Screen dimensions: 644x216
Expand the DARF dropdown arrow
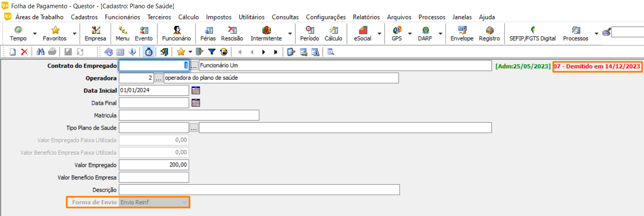click(x=441, y=34)
